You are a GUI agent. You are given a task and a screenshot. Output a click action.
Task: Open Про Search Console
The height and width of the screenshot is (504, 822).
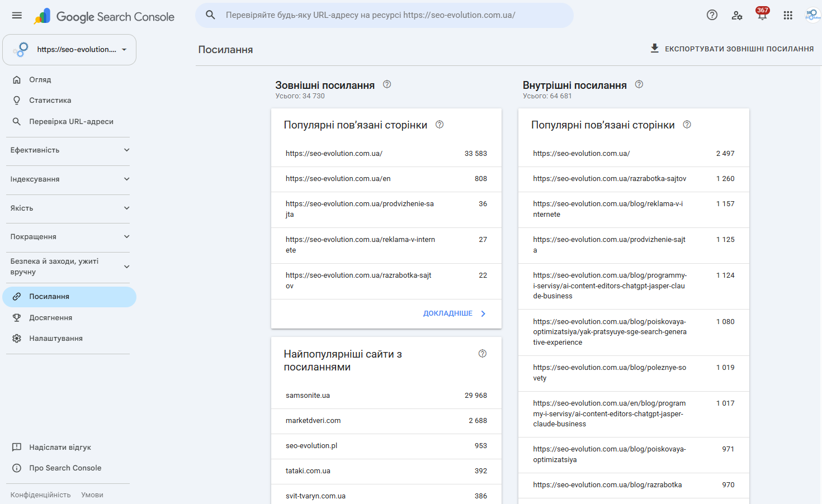click(x=69, y=468)
